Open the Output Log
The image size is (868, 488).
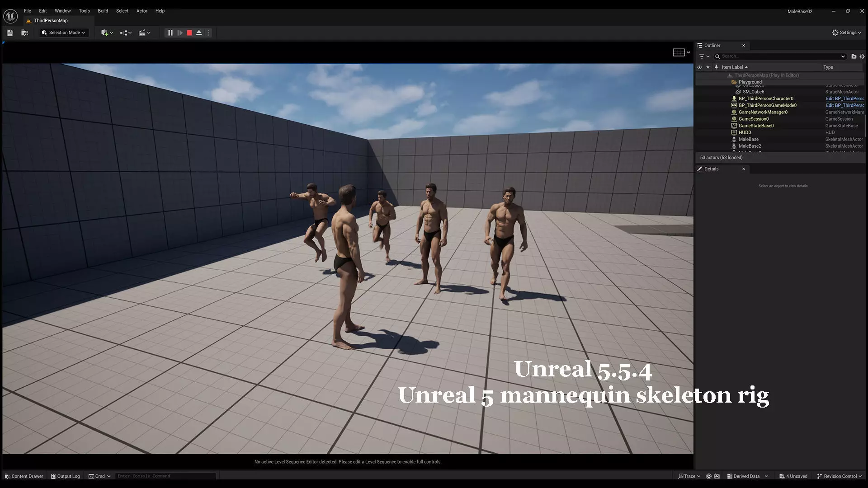[65, 476]
